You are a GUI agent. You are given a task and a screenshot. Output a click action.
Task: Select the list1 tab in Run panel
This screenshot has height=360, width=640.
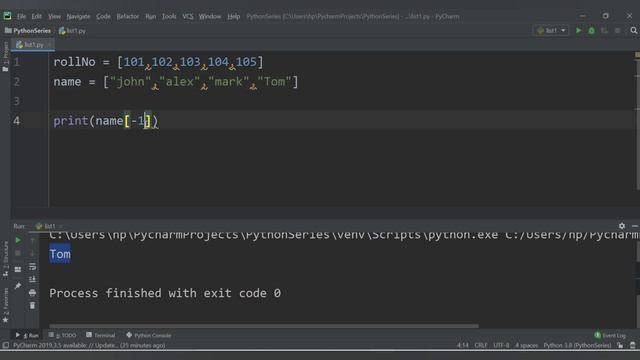point(45,226)
